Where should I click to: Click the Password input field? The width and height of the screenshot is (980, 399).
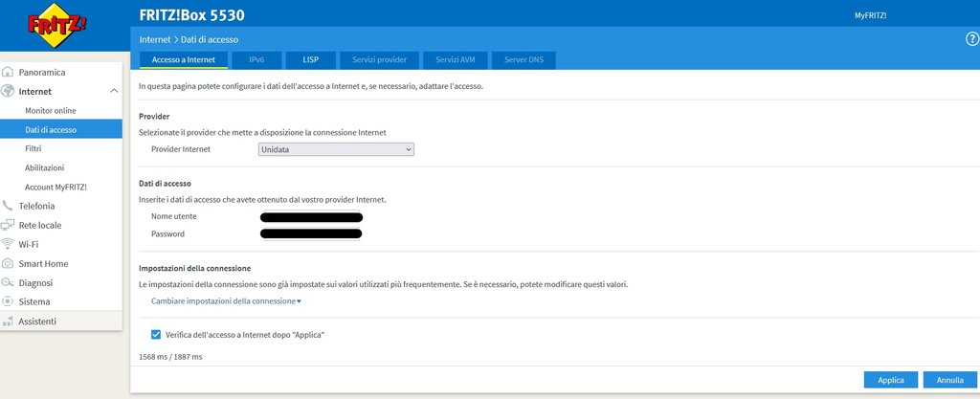tap(311, 233)
